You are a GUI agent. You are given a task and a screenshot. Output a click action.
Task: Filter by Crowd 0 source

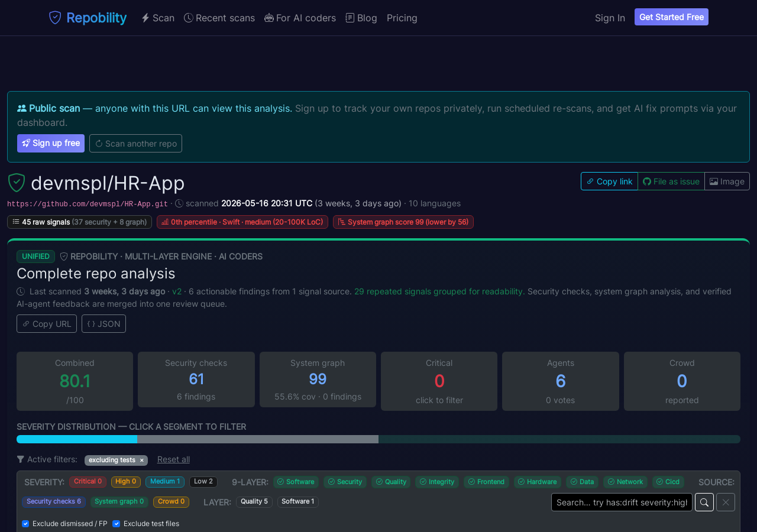click(171, 502)
